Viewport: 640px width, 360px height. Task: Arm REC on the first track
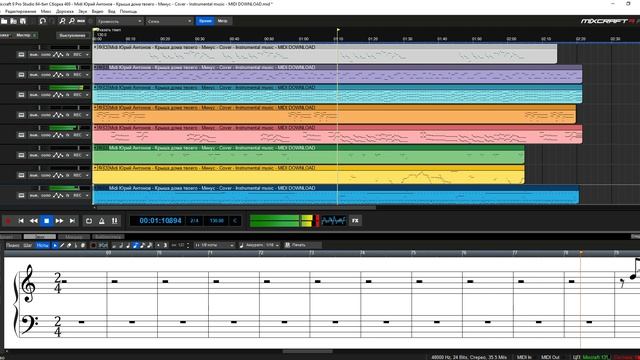point(77,55)
